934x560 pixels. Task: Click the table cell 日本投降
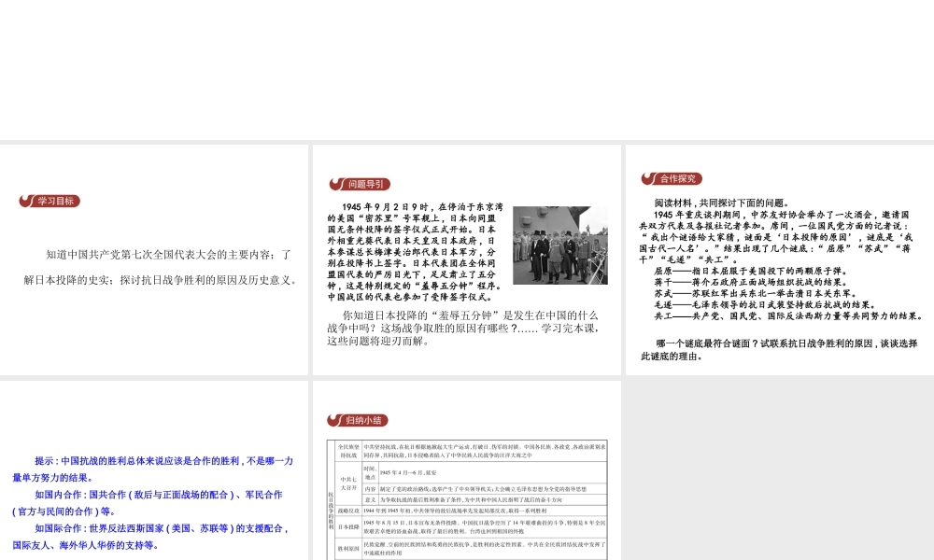click(x=348, y=526)
